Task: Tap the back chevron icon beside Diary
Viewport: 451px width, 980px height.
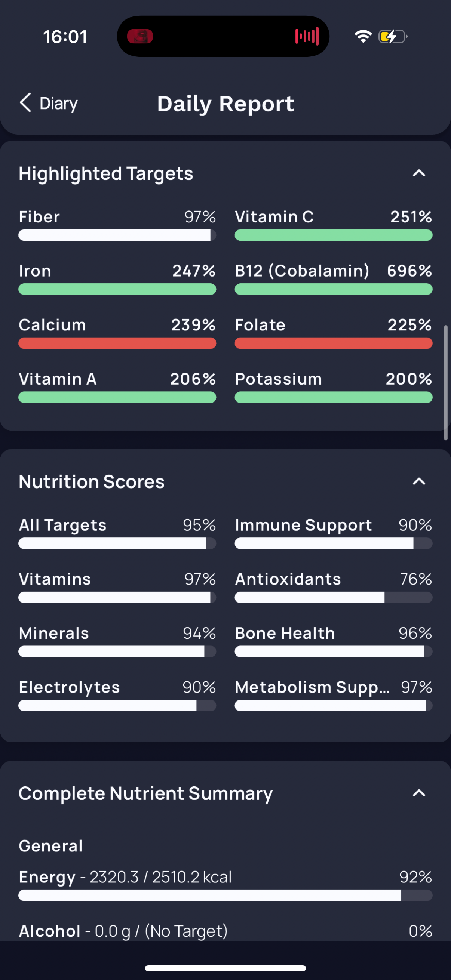Action: pyautogui.click(x=25, y=103)
